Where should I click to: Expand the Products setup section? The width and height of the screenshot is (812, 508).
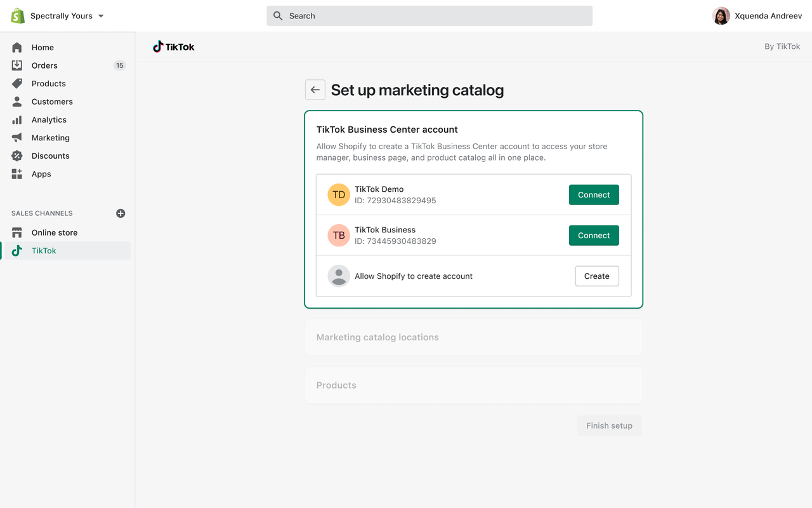[x=474, y=385]
